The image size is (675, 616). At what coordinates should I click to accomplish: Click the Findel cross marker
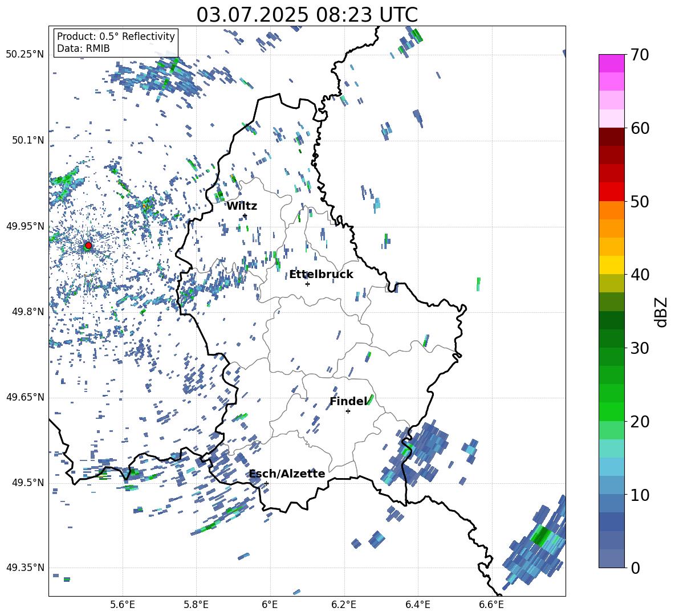point(348,411)
